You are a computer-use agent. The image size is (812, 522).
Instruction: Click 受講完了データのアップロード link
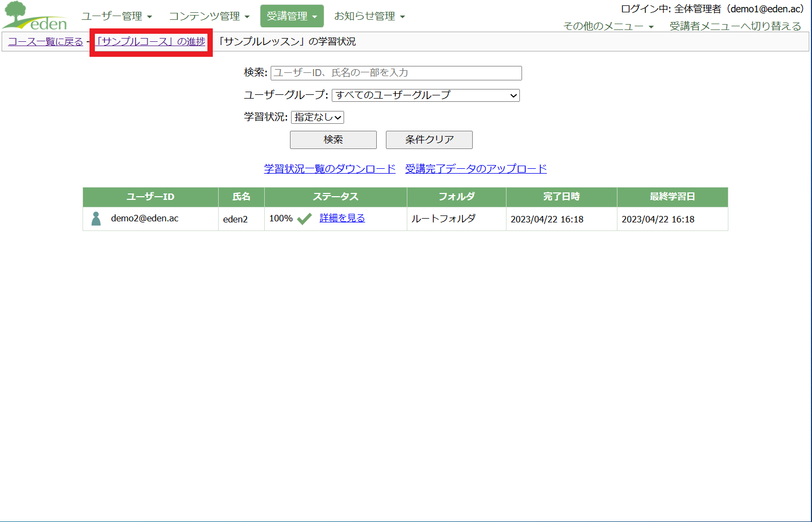(x=476, y=169)
